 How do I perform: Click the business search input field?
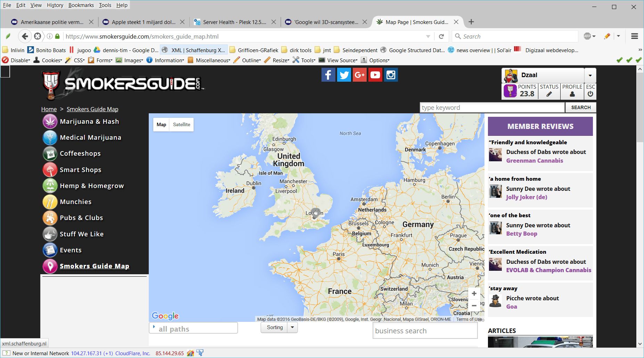click(x=425, y=331)
